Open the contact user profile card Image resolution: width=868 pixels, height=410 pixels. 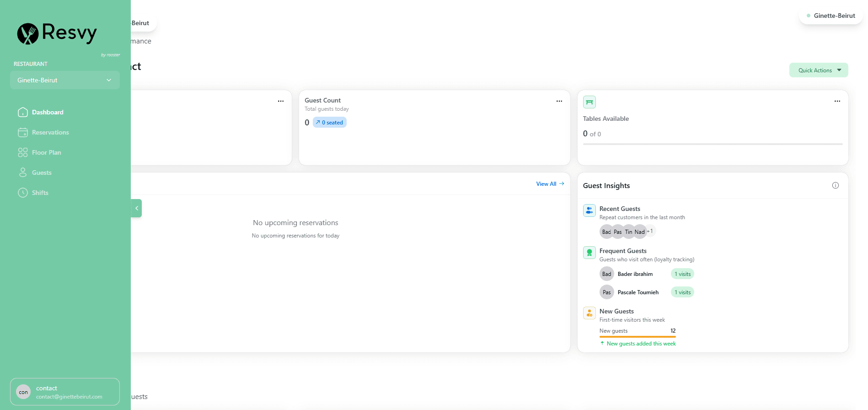[64, 392]
